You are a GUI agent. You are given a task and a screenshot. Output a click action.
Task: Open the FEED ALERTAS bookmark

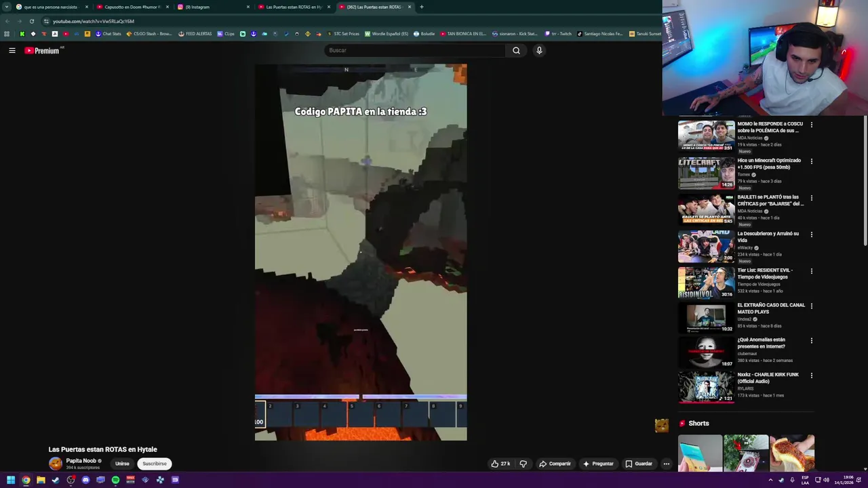[195, 34]
